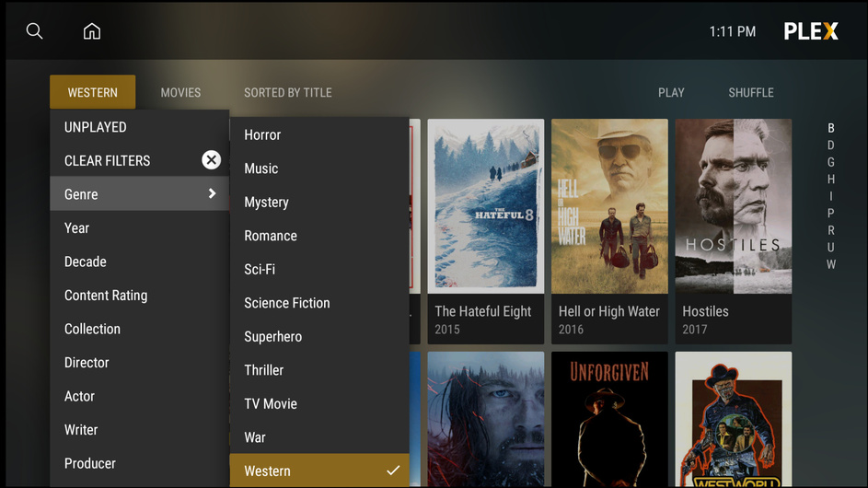
Task: Open the Decade filter
Action: 140,261
